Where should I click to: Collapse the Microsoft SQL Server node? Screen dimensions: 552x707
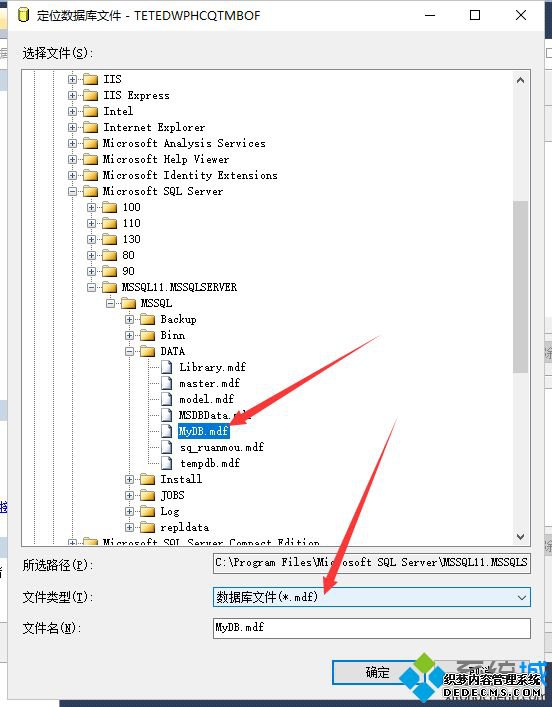[72, 192]
